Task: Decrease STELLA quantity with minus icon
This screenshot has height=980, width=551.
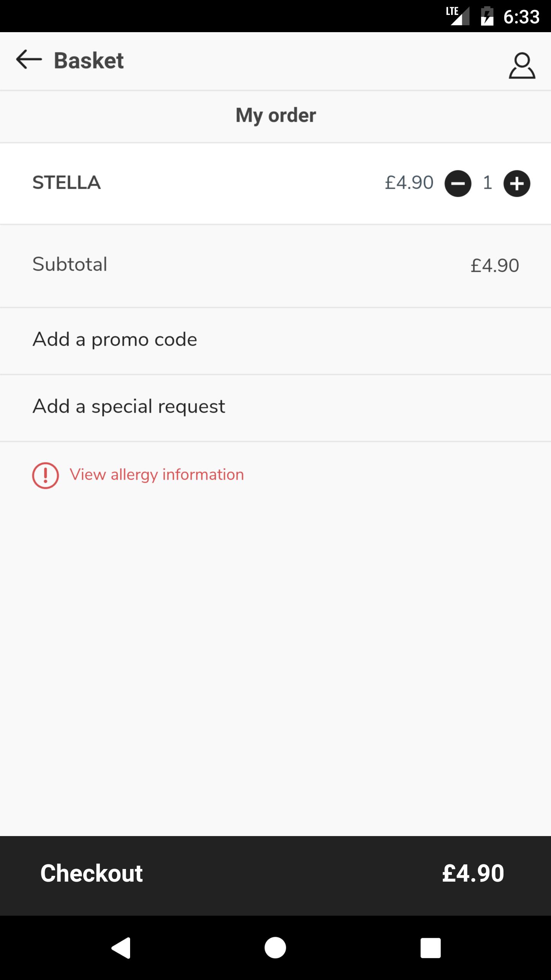Action: (458, 183)
